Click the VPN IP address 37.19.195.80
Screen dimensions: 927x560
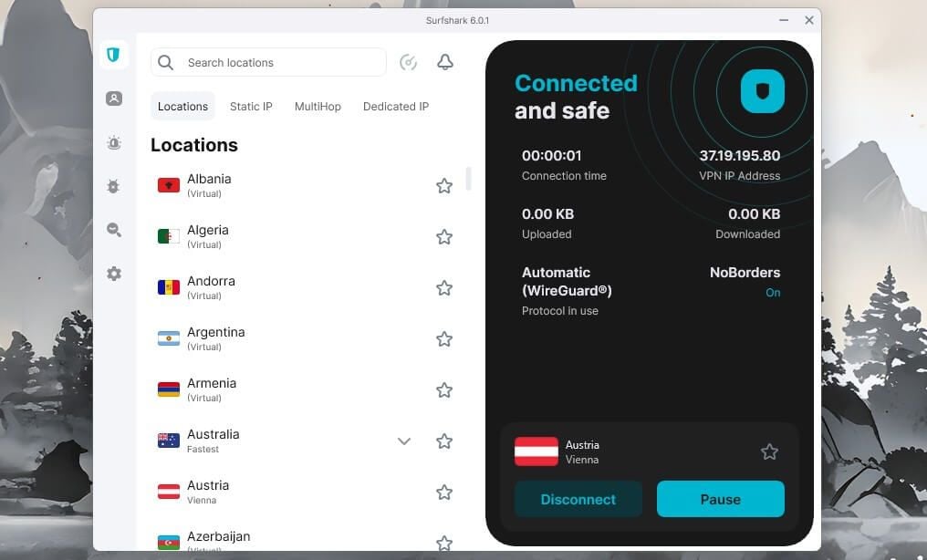(740, 155)
